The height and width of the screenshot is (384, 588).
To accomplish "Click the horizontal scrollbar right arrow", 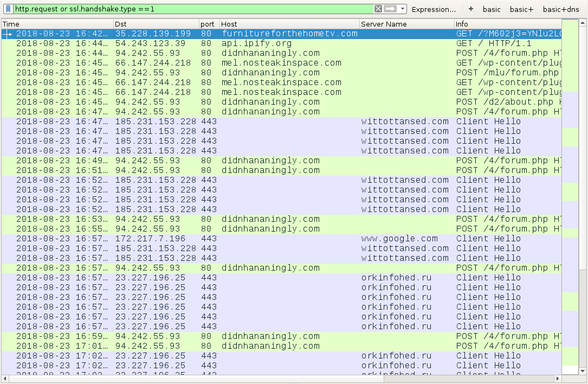I will point(558,379).
